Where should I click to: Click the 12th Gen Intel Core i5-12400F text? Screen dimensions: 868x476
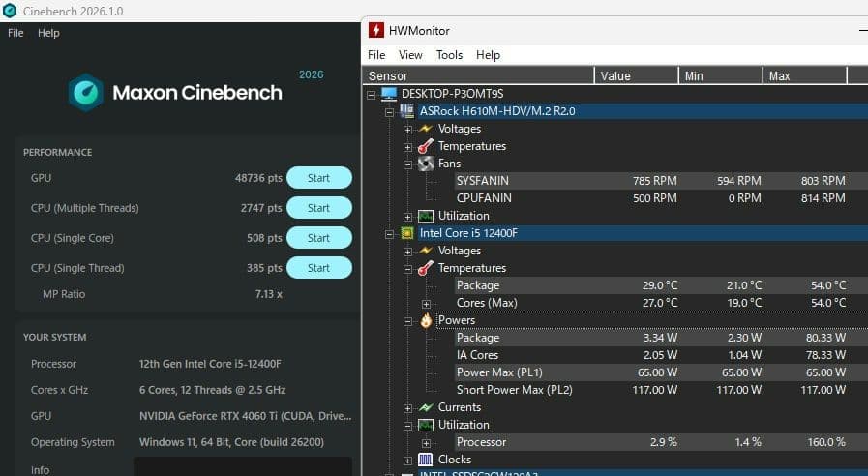(x=210, y=364)
